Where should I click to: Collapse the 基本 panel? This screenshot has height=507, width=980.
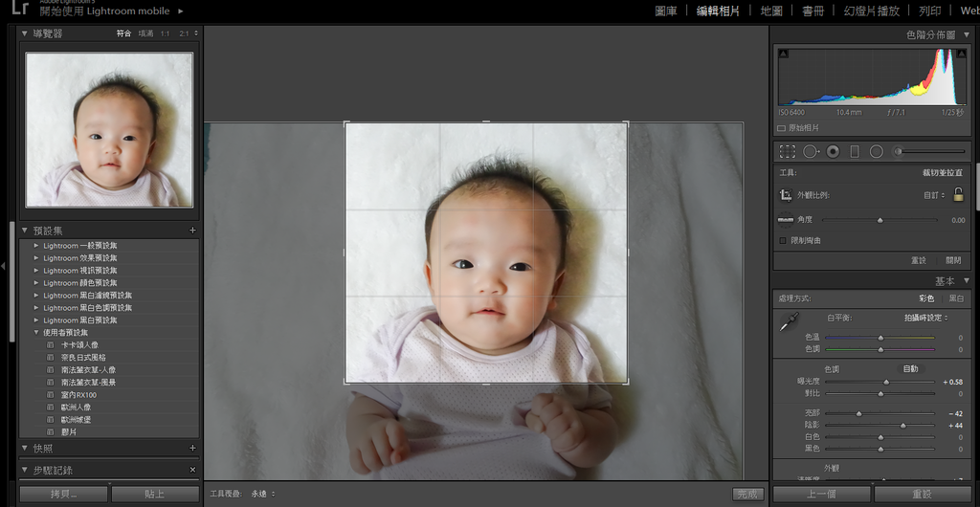(x=967, y=281)
